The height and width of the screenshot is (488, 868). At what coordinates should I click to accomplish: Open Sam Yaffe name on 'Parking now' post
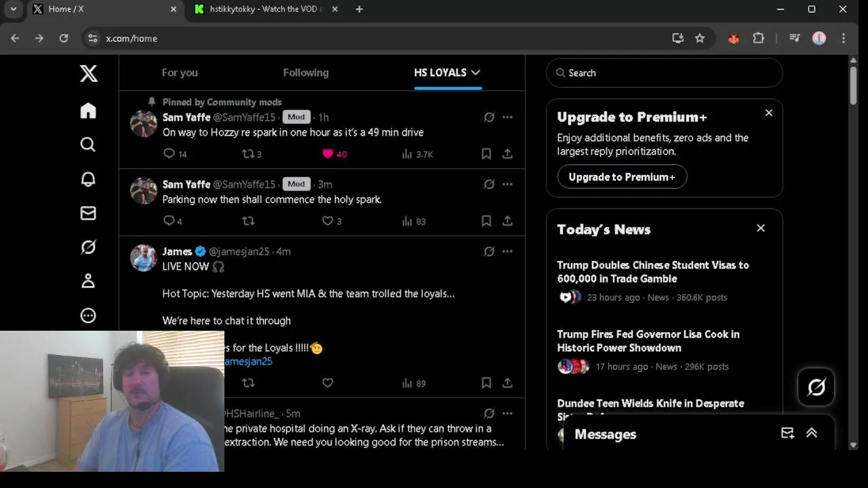186,184
